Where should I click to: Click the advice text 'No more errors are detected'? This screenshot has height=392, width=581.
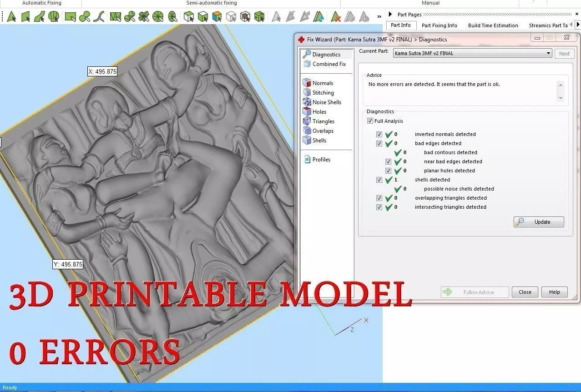click(x=434, y=84)
